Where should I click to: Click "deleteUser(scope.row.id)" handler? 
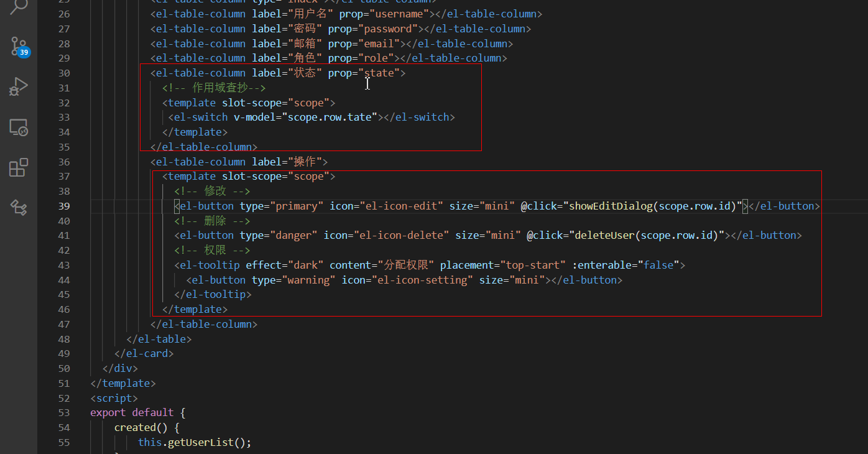[x=647, y=235]
